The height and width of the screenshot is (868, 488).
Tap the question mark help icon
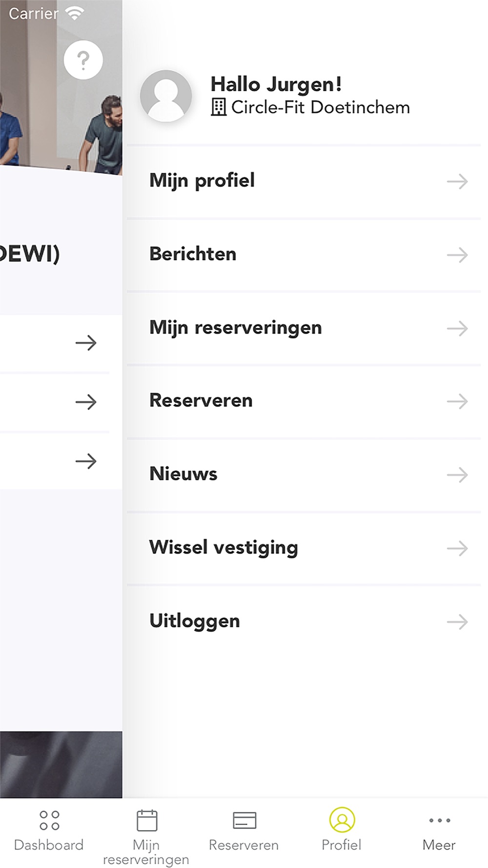click(x=83, y=60)
